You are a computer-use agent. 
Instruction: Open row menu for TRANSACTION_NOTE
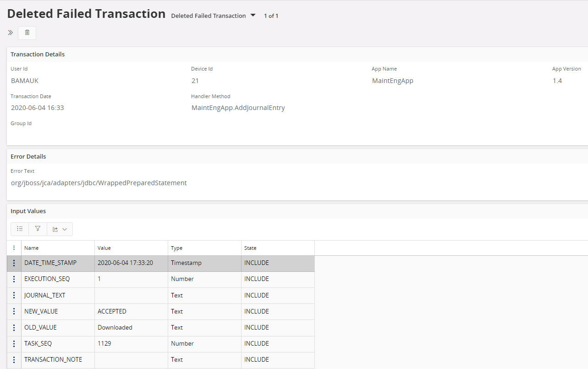(14, 359)
